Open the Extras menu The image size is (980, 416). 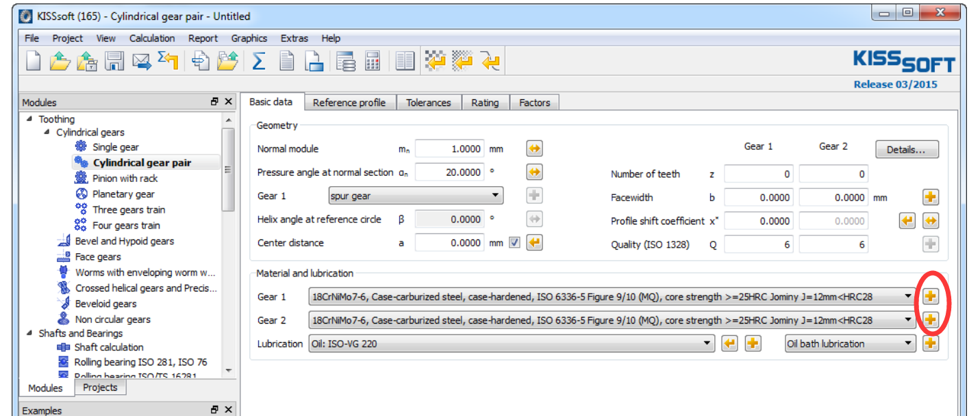pyautogui.click(x=294, y=38)
